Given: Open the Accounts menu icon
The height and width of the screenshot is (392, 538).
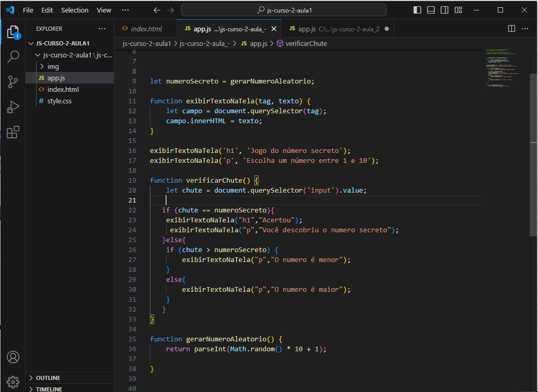Looking at the screenshot, I should click(13, 357).
